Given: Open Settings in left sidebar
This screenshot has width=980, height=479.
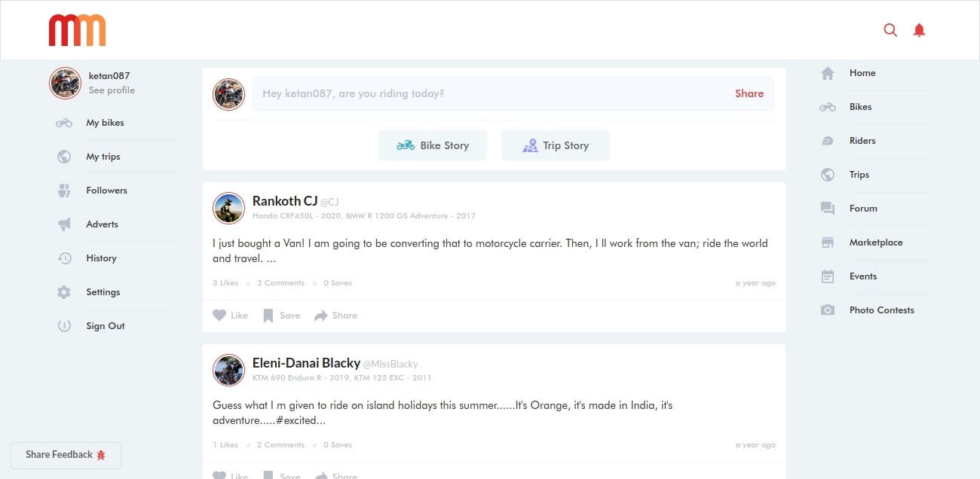Looking at the screenshot, I should [103, 292].
